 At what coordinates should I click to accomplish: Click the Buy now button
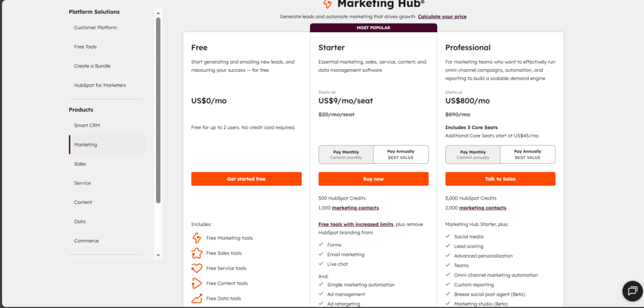coord(374,179)
